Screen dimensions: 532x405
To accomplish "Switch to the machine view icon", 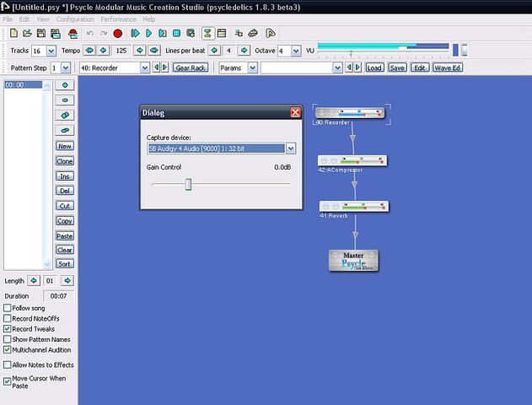I will point(207,33).
